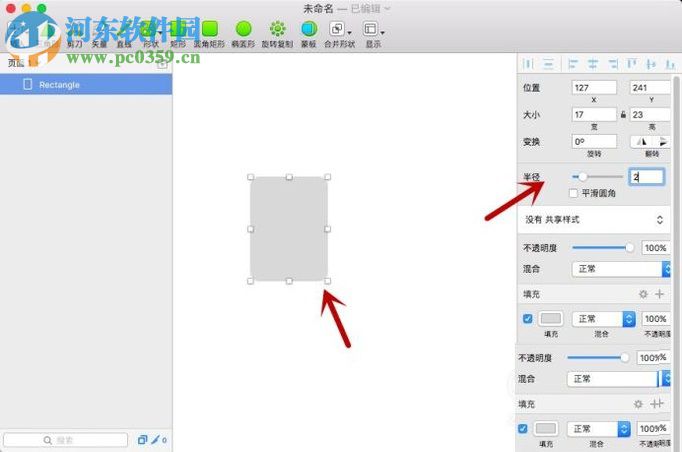682x452 pixels.
Task: Click the Y position field showing 241
Action: coord(651,87)
